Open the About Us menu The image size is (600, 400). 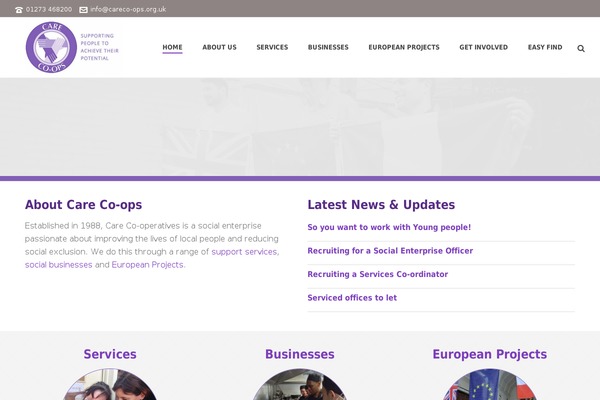coord(219,47)
